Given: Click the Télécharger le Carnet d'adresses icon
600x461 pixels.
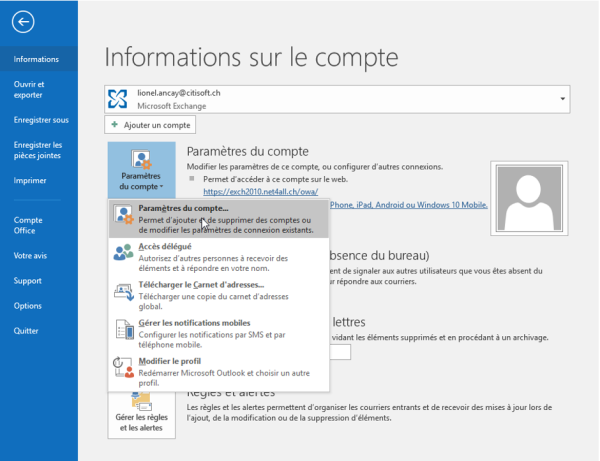Looking at the screenshot, I should (x=124, y=292).
